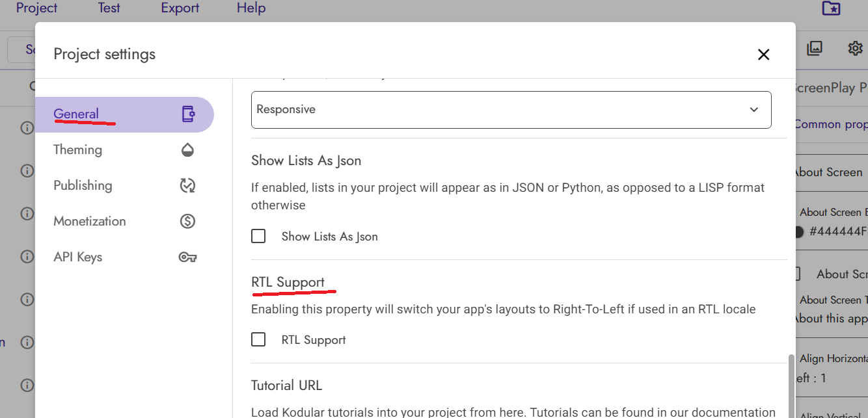Enable the Show Lists As Json checkbox

point(258,236)
